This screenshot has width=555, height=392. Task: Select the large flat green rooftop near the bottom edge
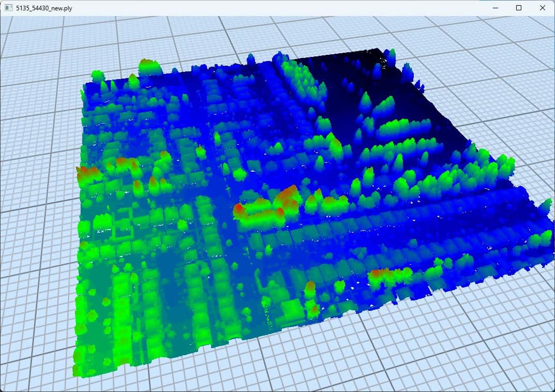pyautogui.click(x=293, y=309)
